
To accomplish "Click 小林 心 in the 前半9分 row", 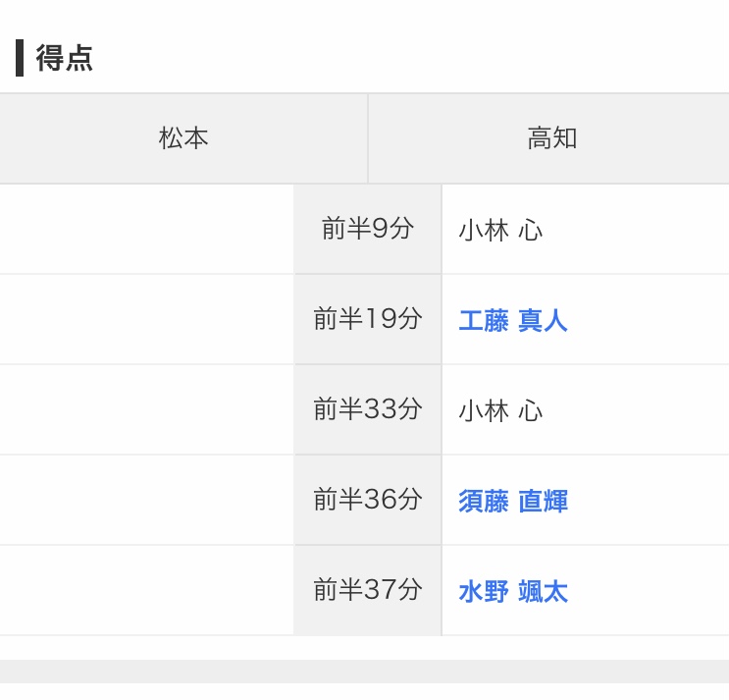I will pos(500,230).
